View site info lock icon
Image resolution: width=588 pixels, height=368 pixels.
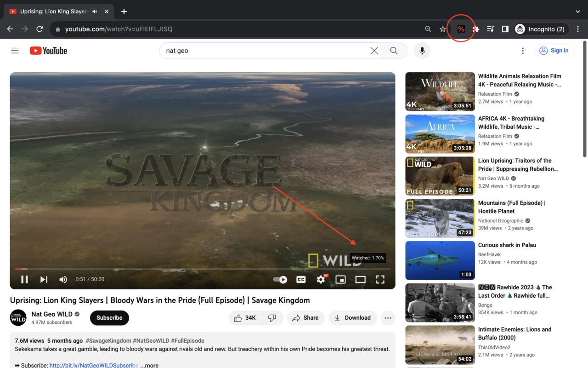point(58,29)
